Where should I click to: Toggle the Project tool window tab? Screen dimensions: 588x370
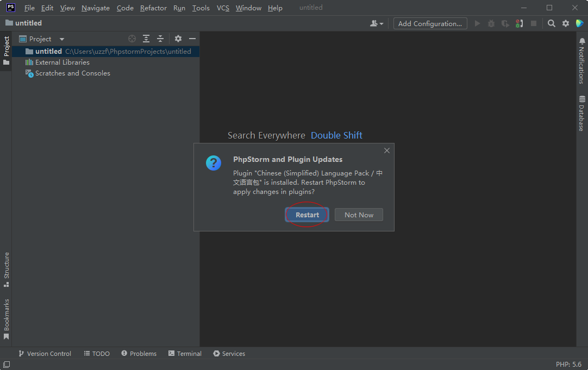(7, 51)
